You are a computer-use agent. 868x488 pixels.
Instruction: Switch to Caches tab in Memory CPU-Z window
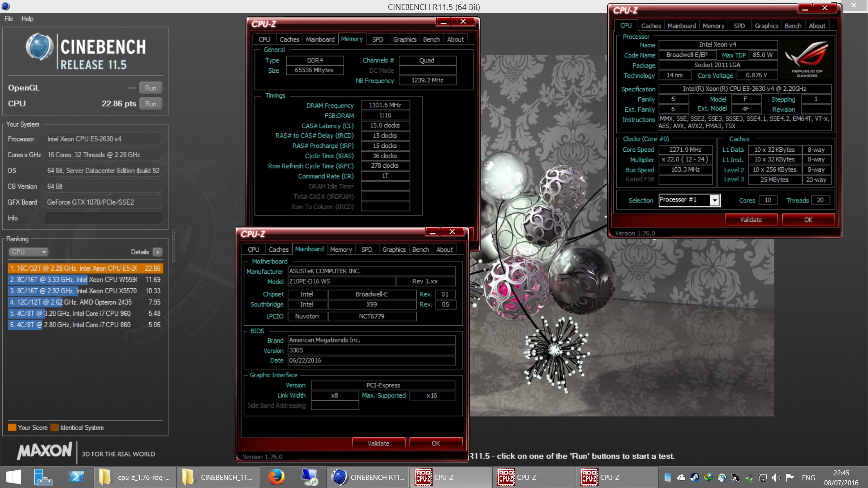pyautogui.click(x=289, y=39)
